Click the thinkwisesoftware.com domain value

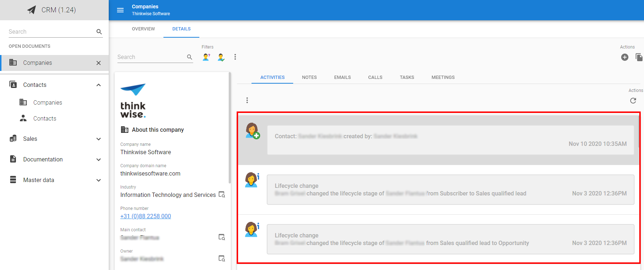tap(150, 174)
